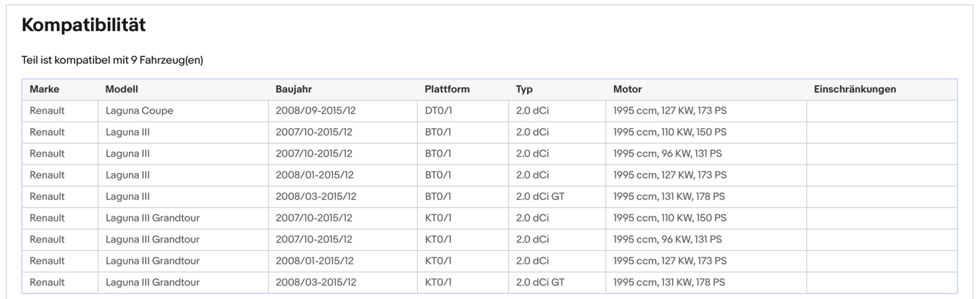Select the Laguna Coupe model cell
The height and width of the screenshot is (299, 980).
click(x=140, y=111)
